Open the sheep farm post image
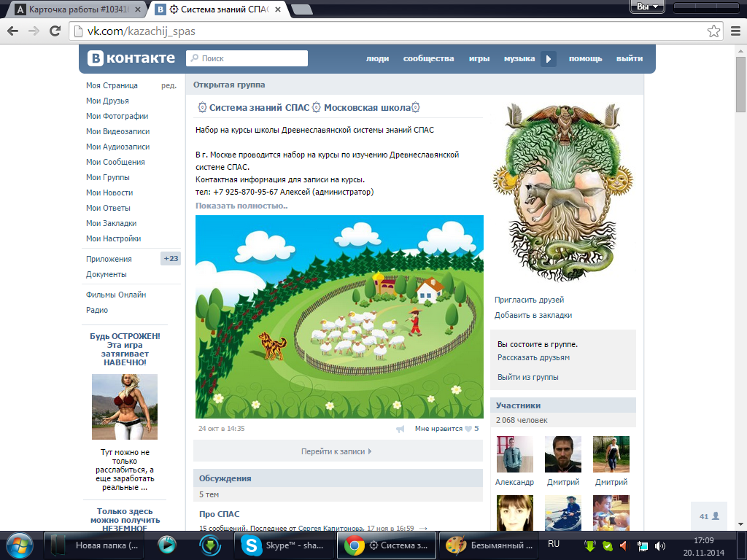The height and width of the screenshot is (560, 747). tap(339, 316)
